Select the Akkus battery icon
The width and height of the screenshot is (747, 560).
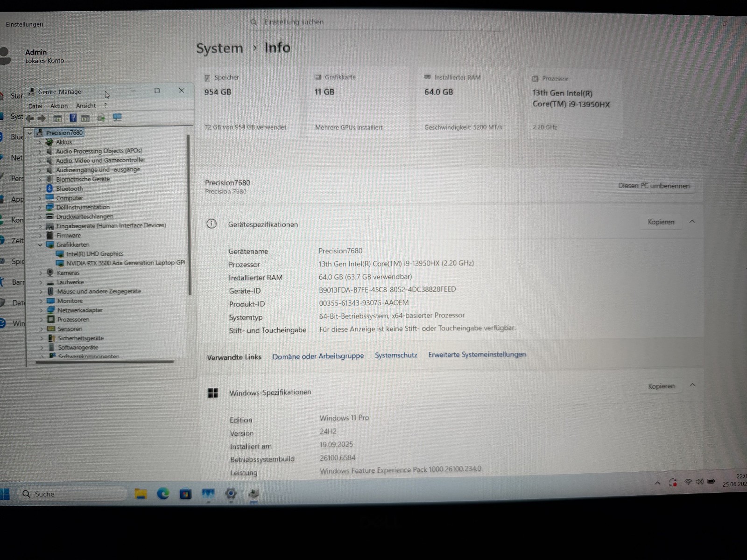click(49, 142)
